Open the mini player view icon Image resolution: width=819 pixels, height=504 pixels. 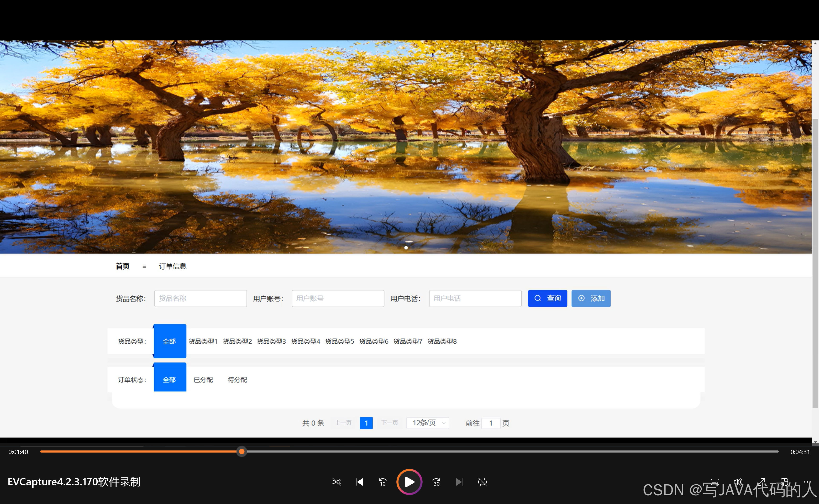[784, 482]
